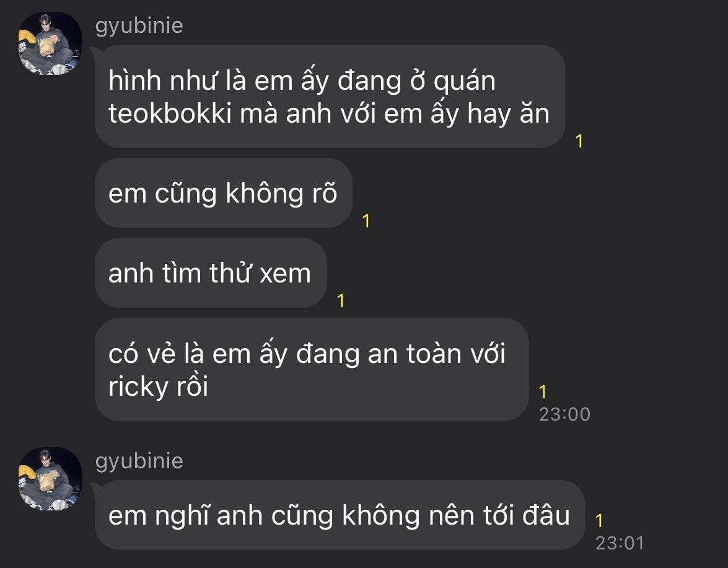Click the unread count next to "anh tìm thử xem"
The height and width of the screenshot is (568, 728).
pos(341,300)
